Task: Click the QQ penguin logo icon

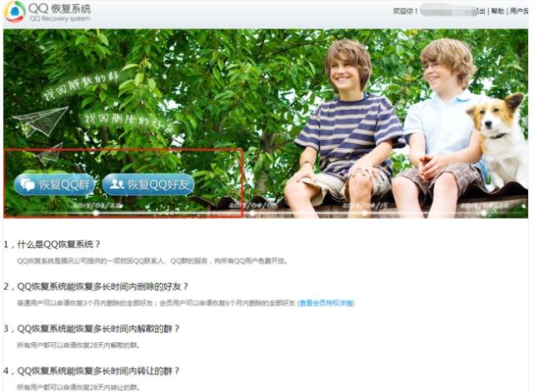Action: coord(14,12)
